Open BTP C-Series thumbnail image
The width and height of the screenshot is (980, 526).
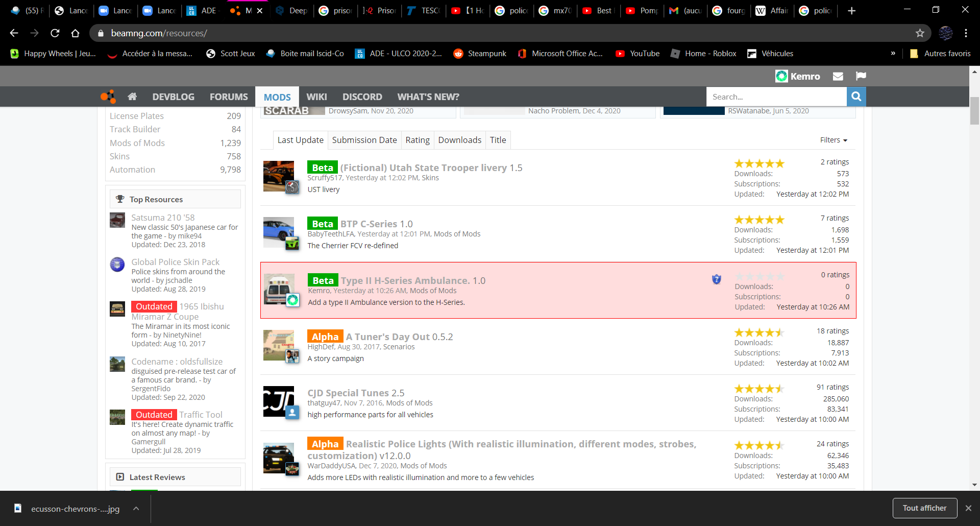pyautogui.click(x=279, y=232)
